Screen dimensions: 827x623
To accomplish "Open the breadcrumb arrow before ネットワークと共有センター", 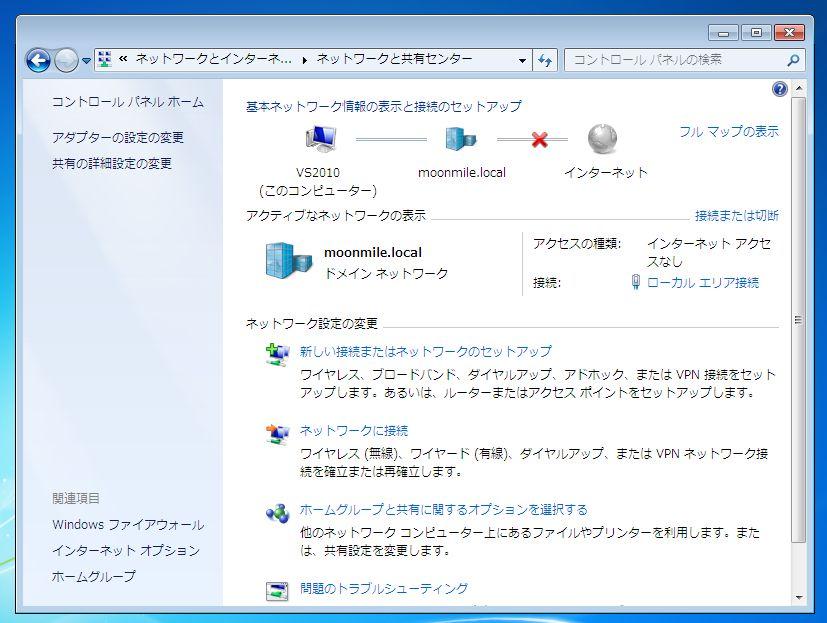I will pos(305,60).
